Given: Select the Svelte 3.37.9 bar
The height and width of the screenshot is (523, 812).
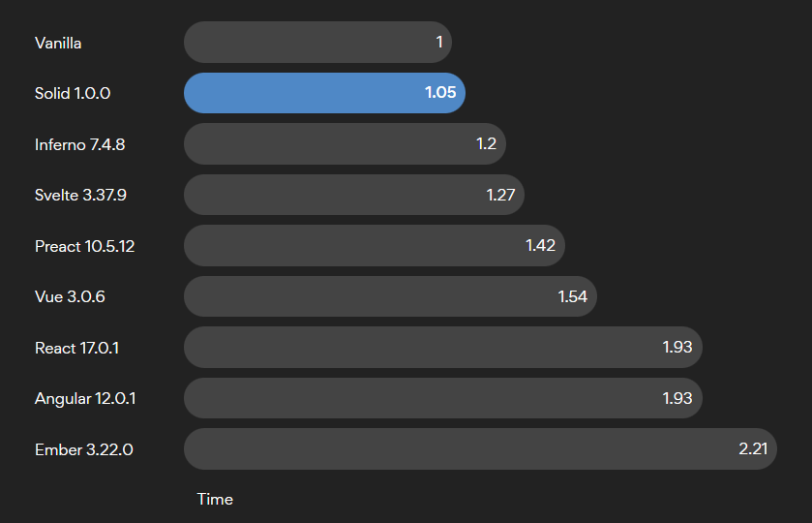Looking at the screenshot, I should [x=354, y=195].
